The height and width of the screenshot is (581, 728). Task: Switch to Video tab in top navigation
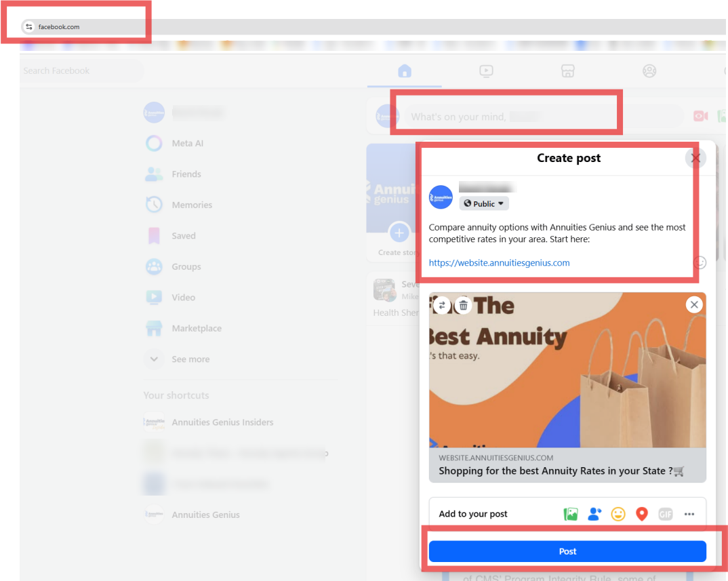486,71
